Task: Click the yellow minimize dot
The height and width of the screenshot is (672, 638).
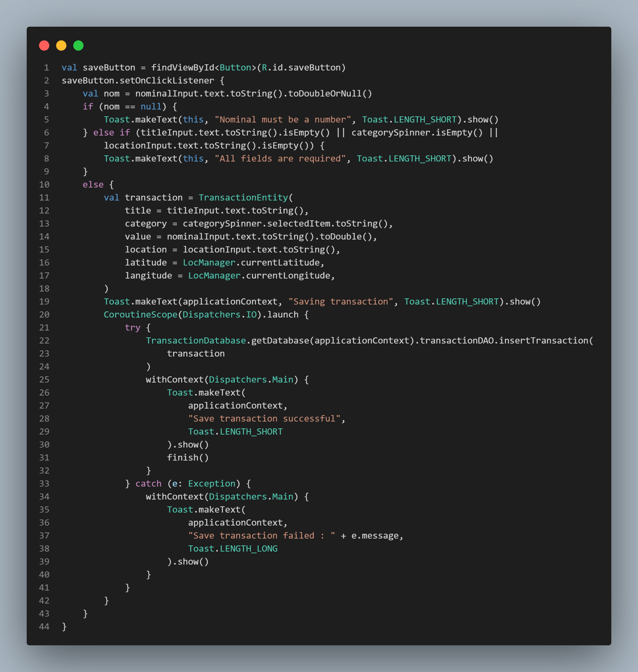Action: (61, 46)
